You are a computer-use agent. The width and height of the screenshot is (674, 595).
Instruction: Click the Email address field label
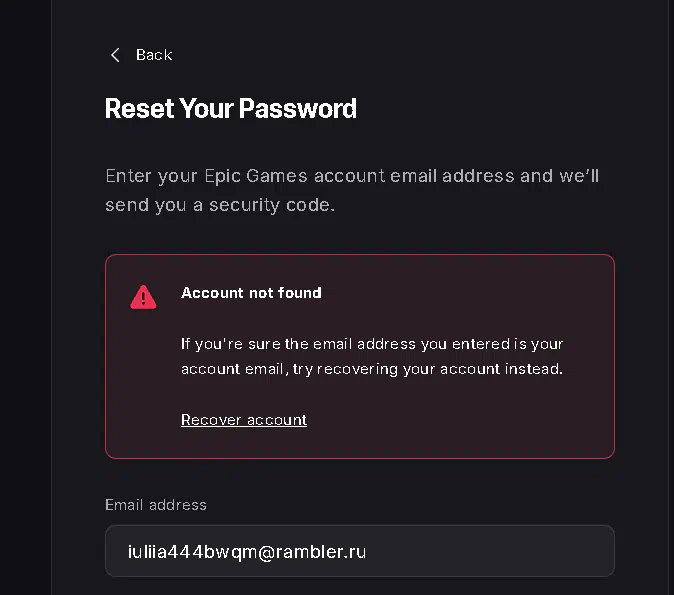156,505
